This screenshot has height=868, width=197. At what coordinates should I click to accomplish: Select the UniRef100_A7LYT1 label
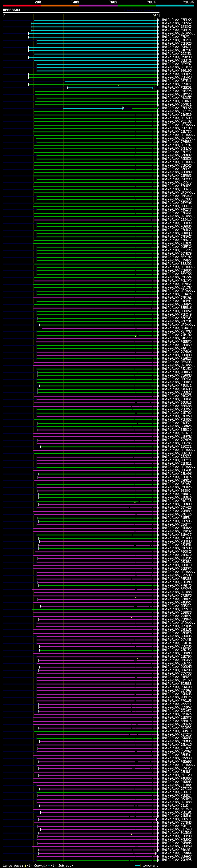(176, 152)
